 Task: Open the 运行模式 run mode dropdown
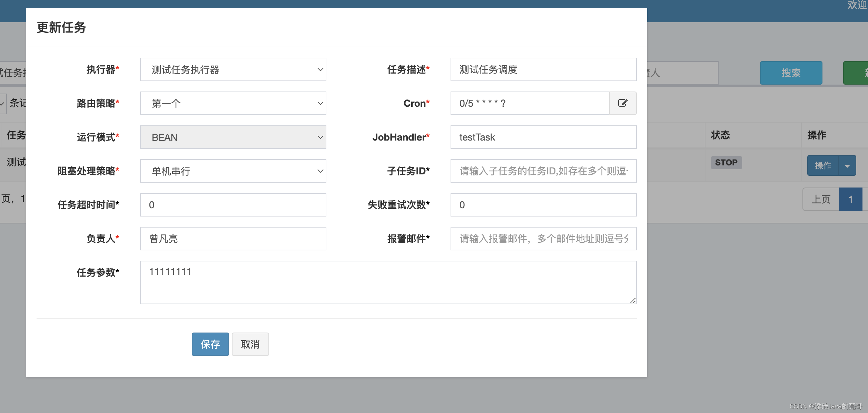click(233, 137)
